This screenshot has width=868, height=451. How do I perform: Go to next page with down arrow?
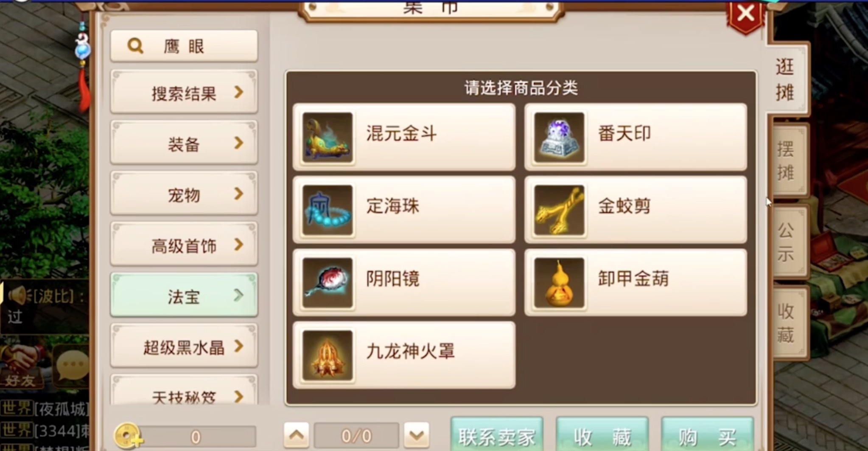[417, 435]
